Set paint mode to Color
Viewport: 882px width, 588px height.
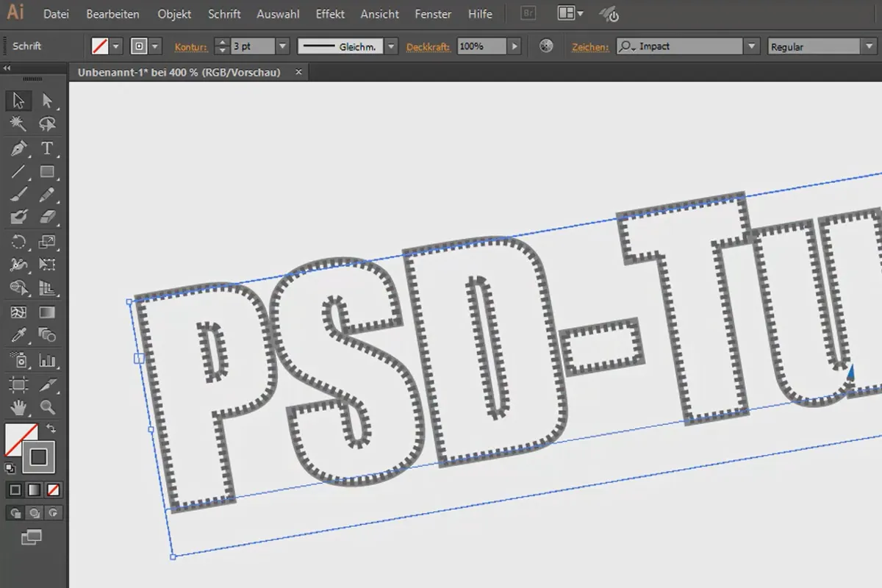pos(15,490)
